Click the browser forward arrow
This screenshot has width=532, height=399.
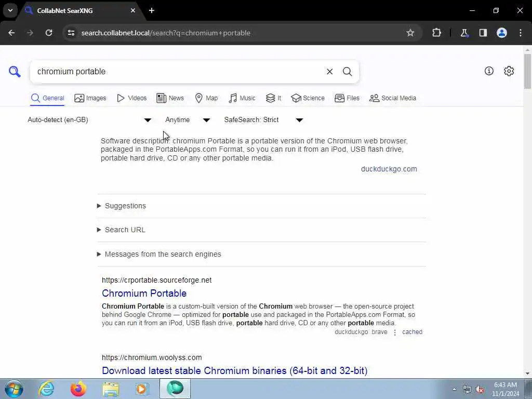click(x=30, y=33)
